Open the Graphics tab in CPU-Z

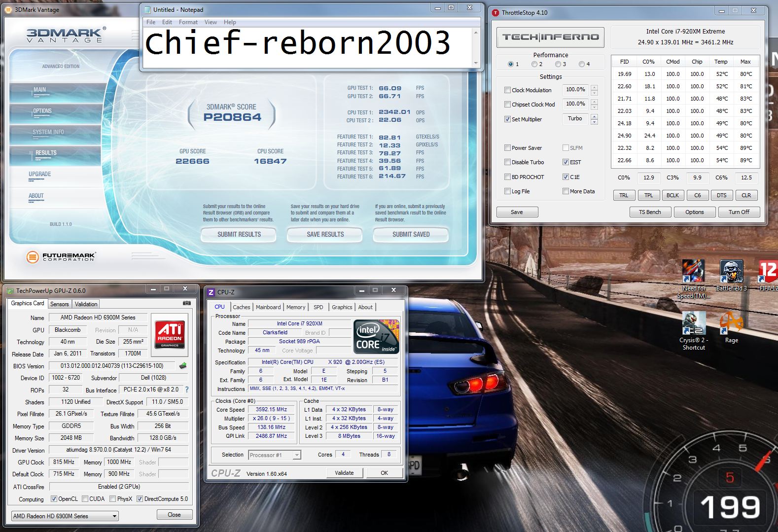342,307
